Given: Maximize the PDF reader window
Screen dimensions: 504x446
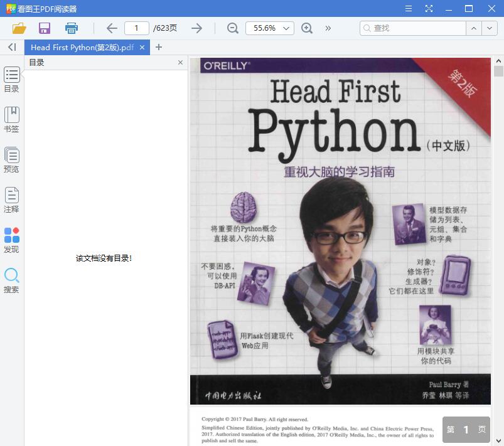Looking at the screenshot, I should pos(469,9).
